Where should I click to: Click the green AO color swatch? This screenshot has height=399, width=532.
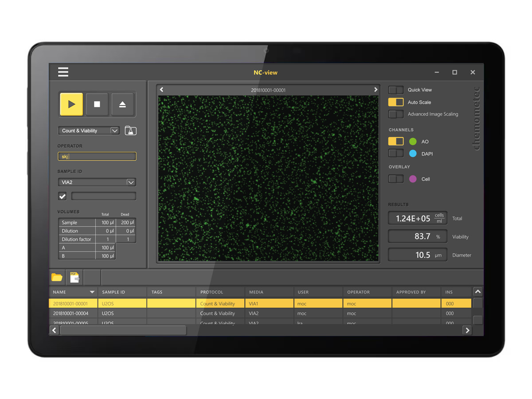(413, 141)
